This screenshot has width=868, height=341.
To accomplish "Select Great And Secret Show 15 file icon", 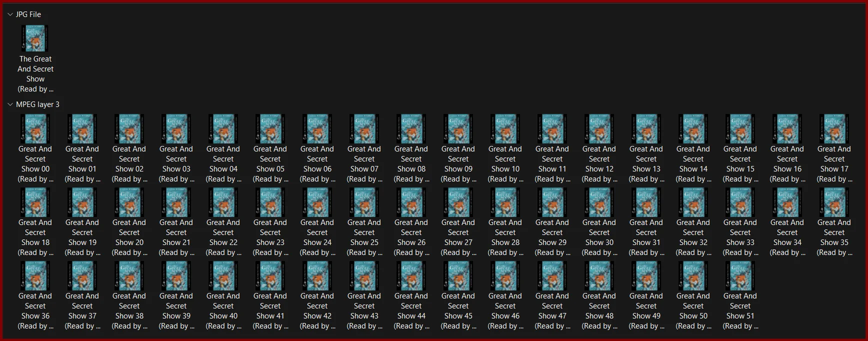I will [x=740, y=128].
